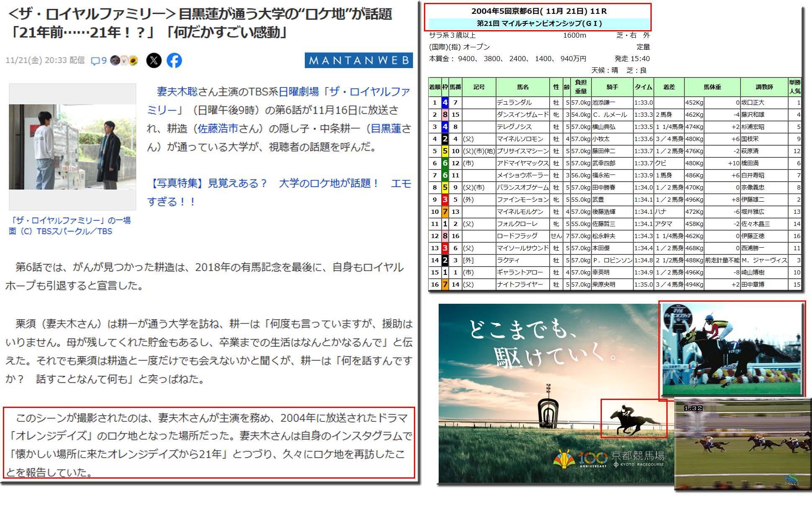
Task: Open the 妻夫木聡 name link
Action: (177, 92)
